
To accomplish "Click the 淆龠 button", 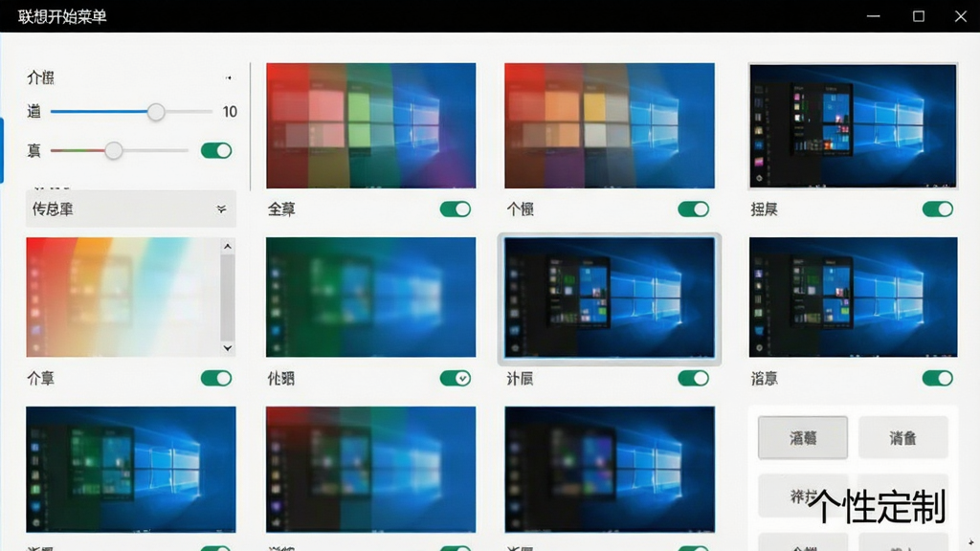I will pyautogui.click(x=903, y=437).
